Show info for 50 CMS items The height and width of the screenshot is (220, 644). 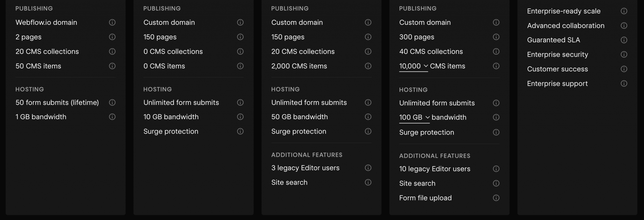[x=112, y=66]
